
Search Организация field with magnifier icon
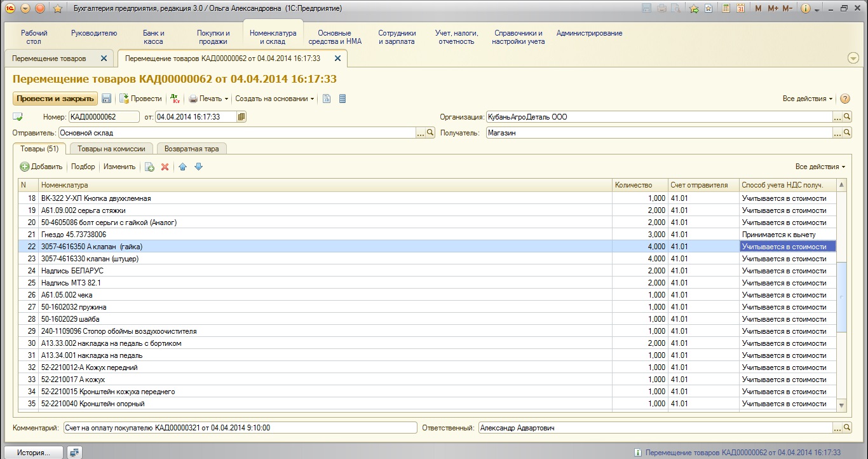847,117
